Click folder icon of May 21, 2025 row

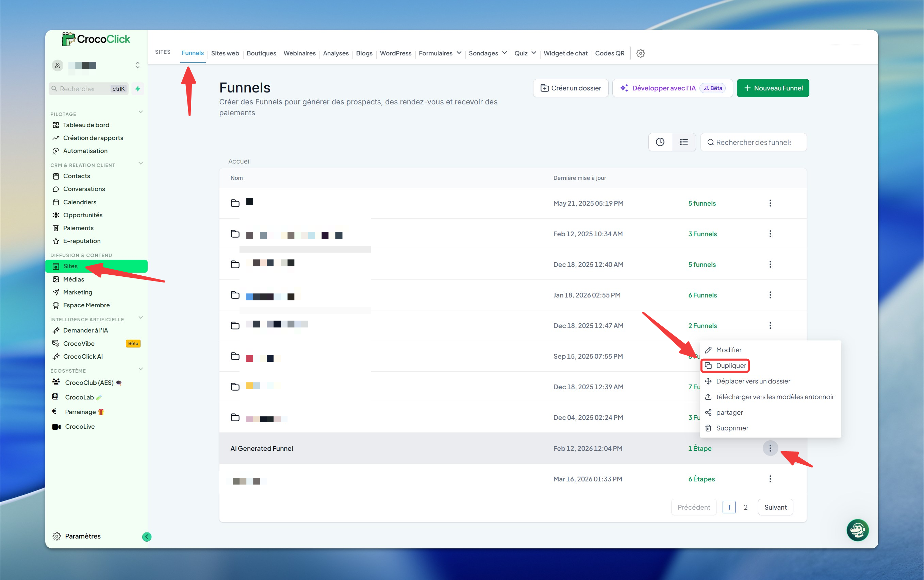click(x=235, y=203)
